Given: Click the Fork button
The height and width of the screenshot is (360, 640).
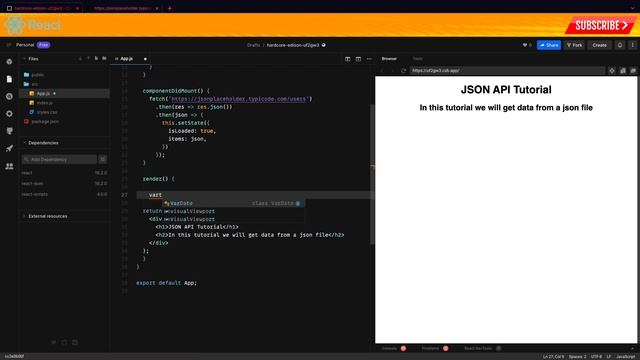Looking at the screenshot, I should point(575,45).
